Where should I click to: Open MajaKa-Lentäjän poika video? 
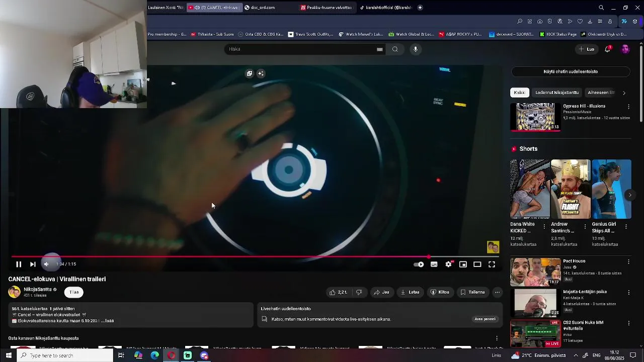click(535, 302)
